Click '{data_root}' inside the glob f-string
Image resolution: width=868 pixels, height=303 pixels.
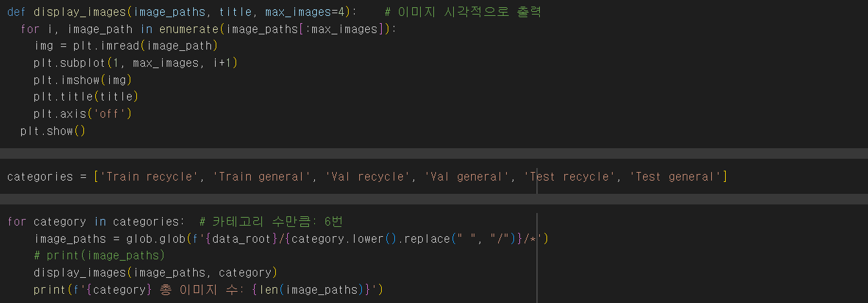tap(241, 239)
